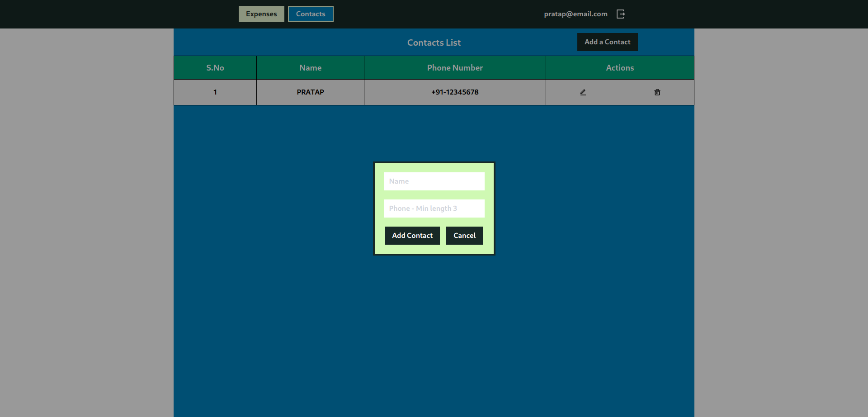Screen dimensions: 868x417
Task: Select the PRATAP name cell
Action: tap(310, 92)
